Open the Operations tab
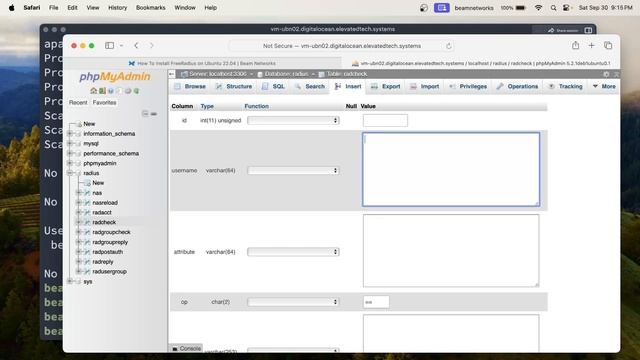The image size is (640, 360). coord(518,87)
